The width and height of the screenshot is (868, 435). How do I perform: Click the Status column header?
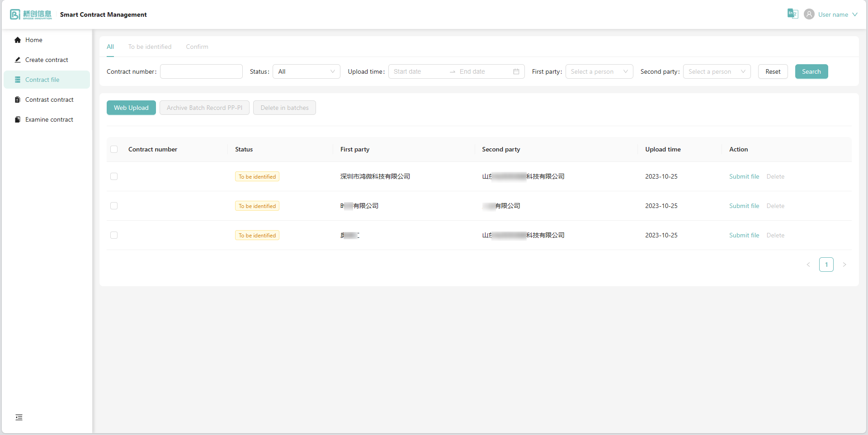244,149
